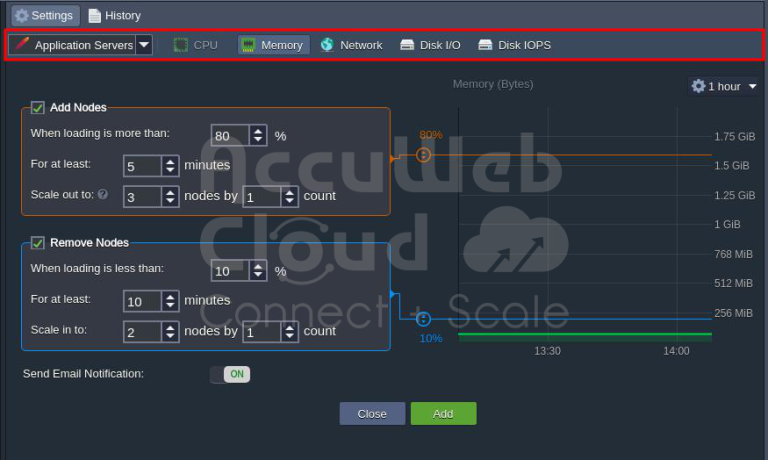768x460 pixels.
Task: Open the Settings tab
Action: pyautogui.click(x=43, y=16)
